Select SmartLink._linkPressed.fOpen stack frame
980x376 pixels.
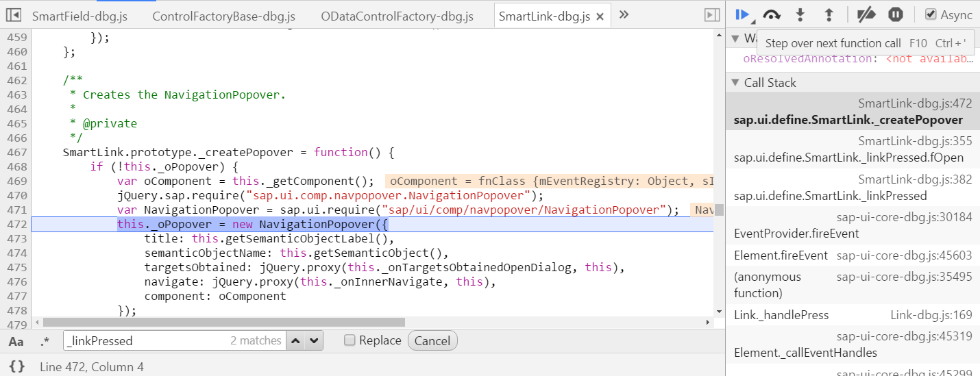853,149
